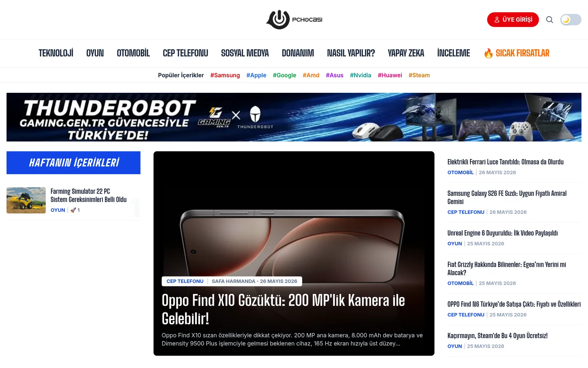Open the TEKNOLOJİ menu

[x=56, y=53]
